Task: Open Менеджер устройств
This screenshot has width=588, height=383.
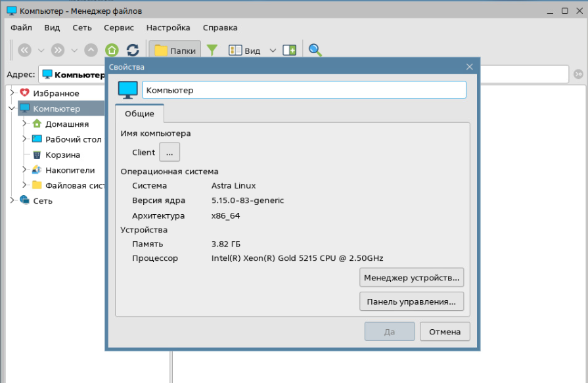Action: pos(412,278)
